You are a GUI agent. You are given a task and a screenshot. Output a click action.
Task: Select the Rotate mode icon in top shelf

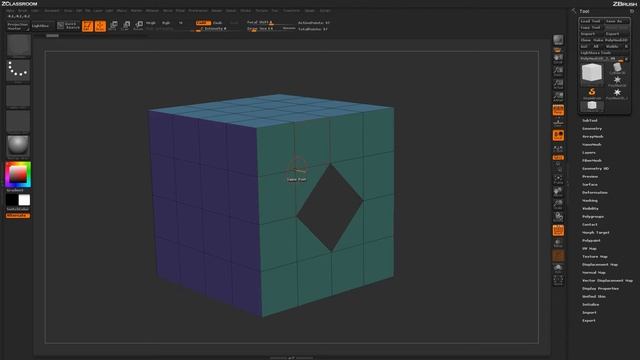(x=139, y=26)
